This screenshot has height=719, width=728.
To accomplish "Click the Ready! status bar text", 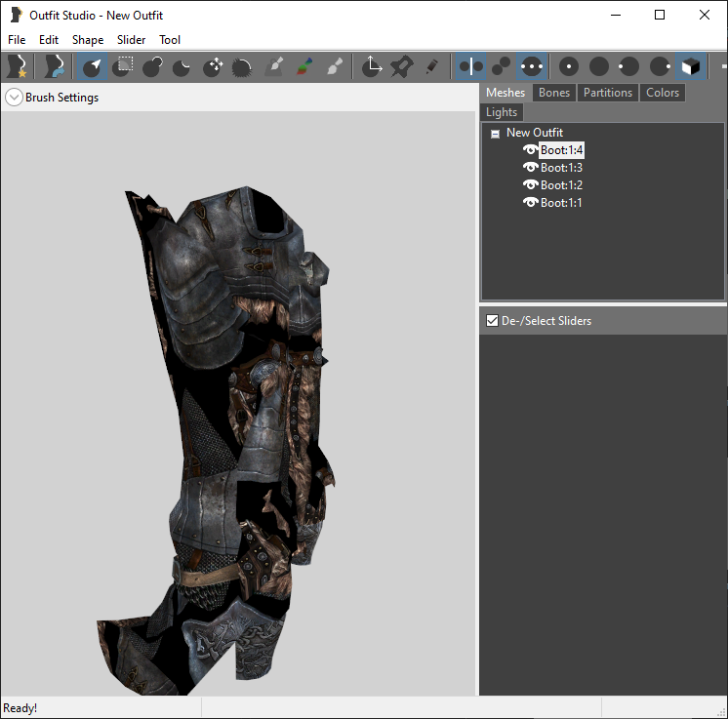I will pyautogui.click(x=20, y=708).
